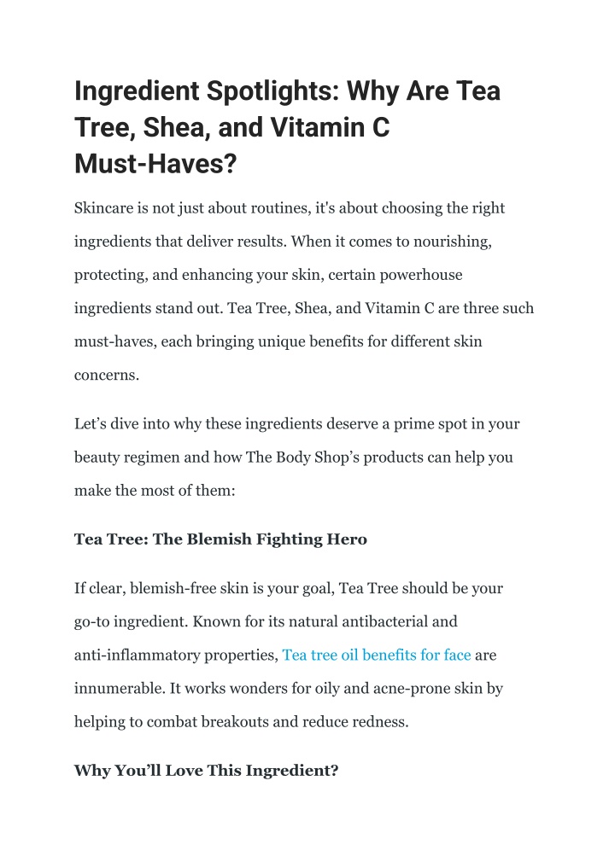Click the line ingredients that deliver results
Image resolution: width=615 pixels, height=868 pixels.
[x=283, y=242]
